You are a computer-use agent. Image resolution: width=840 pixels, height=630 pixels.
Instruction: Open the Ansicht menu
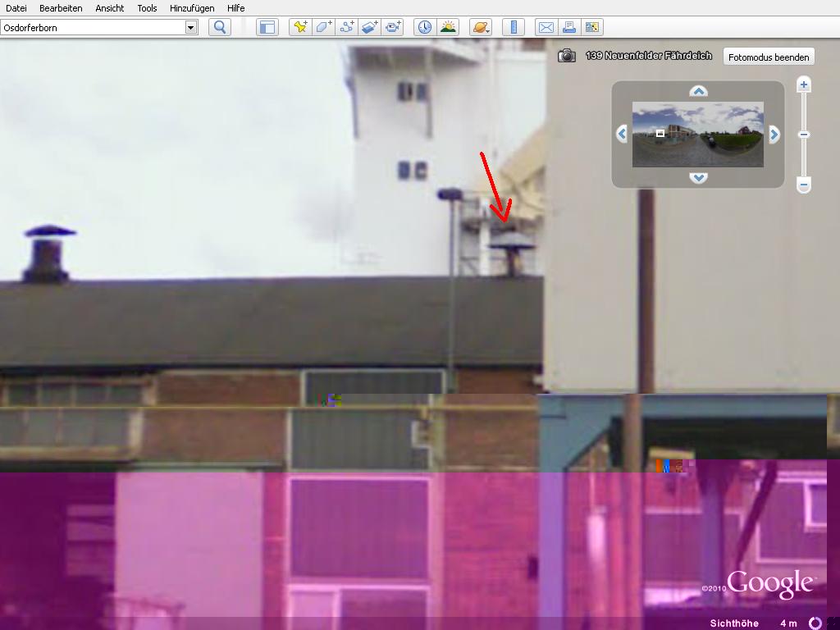[109, 8]
